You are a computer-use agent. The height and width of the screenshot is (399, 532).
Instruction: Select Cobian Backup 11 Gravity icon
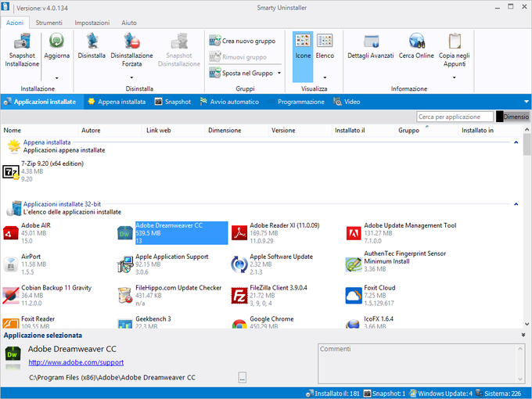tap(10, 296)
